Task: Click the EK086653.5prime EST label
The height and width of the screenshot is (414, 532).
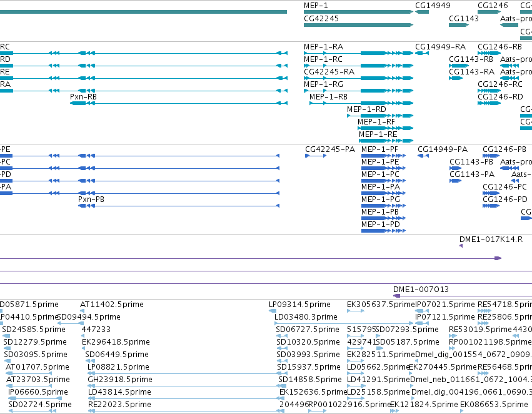Action: [494, 405]
